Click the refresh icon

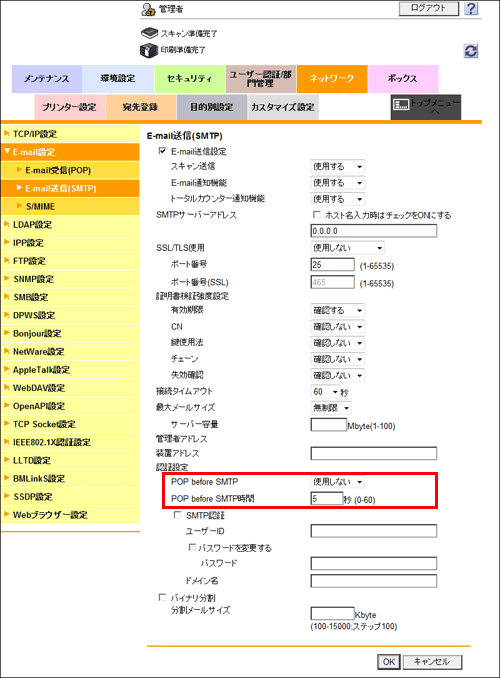pos(471,51)
